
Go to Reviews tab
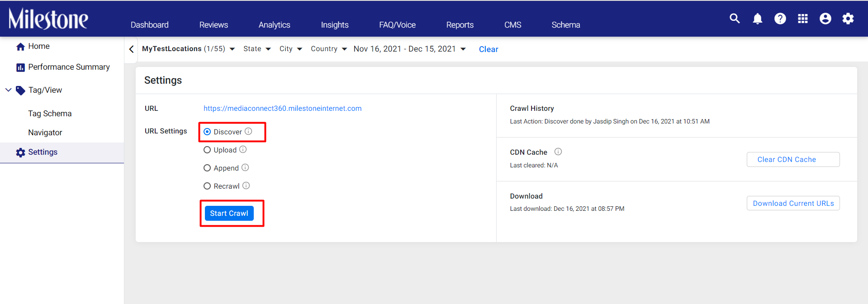[213, 25]
